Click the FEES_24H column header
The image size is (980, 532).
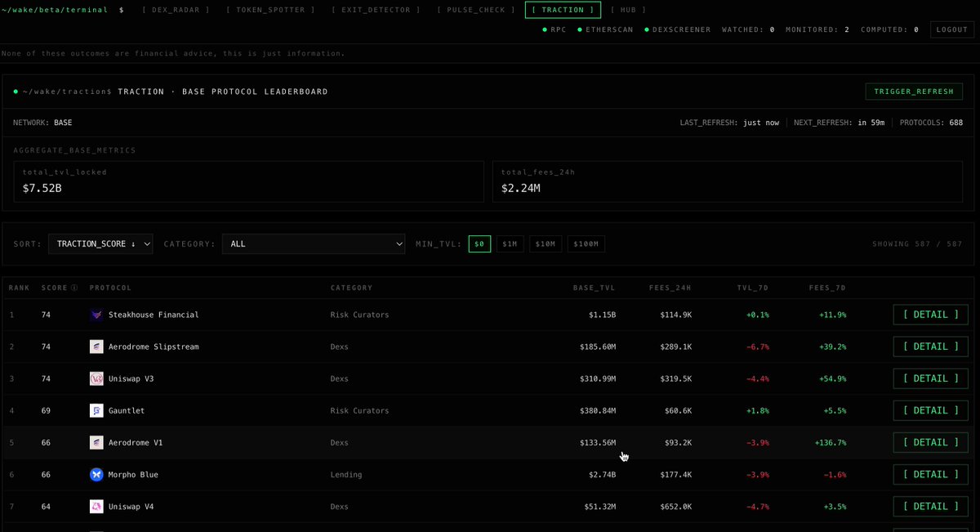[670, 288]
